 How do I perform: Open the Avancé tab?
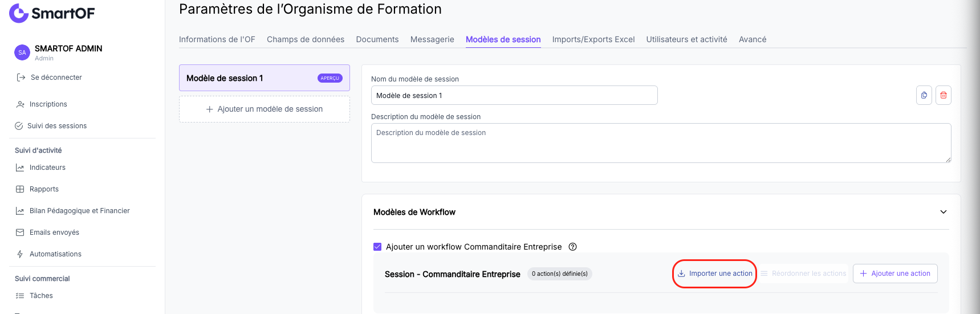753,39
